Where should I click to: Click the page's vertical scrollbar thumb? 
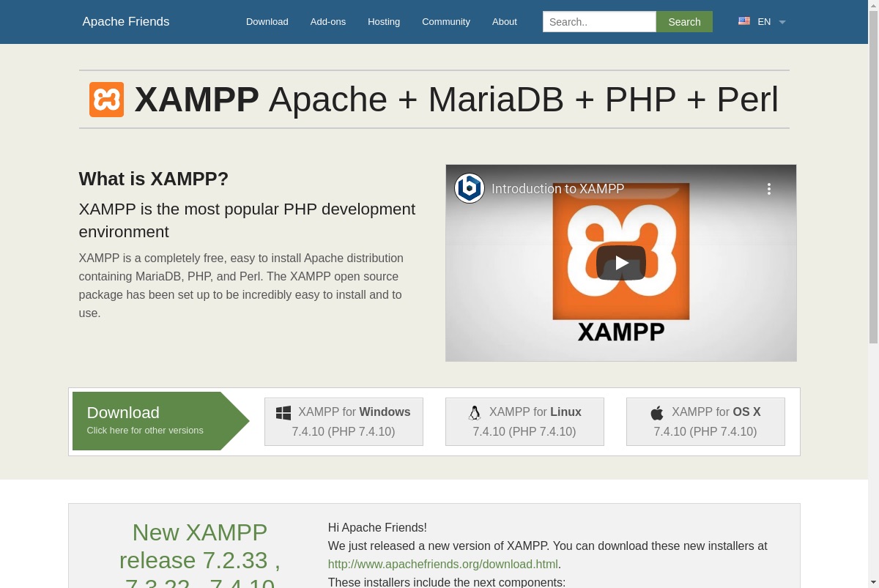(x=873, y=176)
